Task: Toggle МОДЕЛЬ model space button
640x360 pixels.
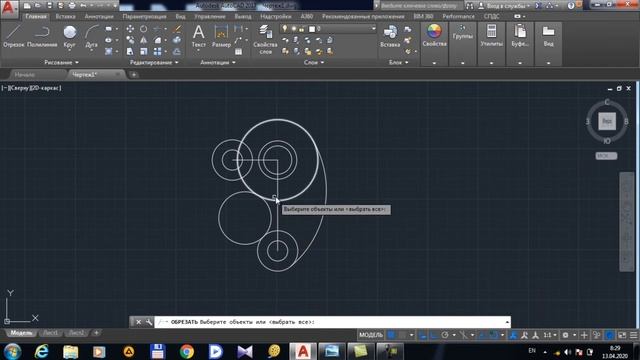Action: point(371,335)
